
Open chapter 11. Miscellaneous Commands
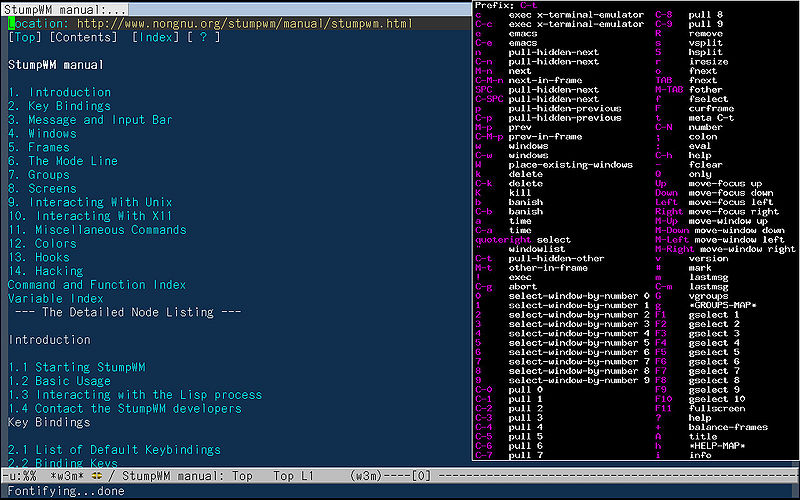click(x=97, y=230)
